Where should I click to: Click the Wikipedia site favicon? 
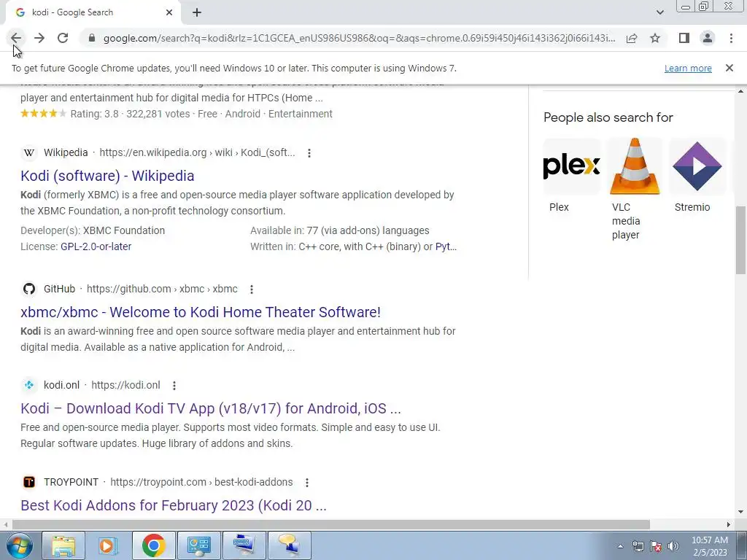(x=29, y=153)
